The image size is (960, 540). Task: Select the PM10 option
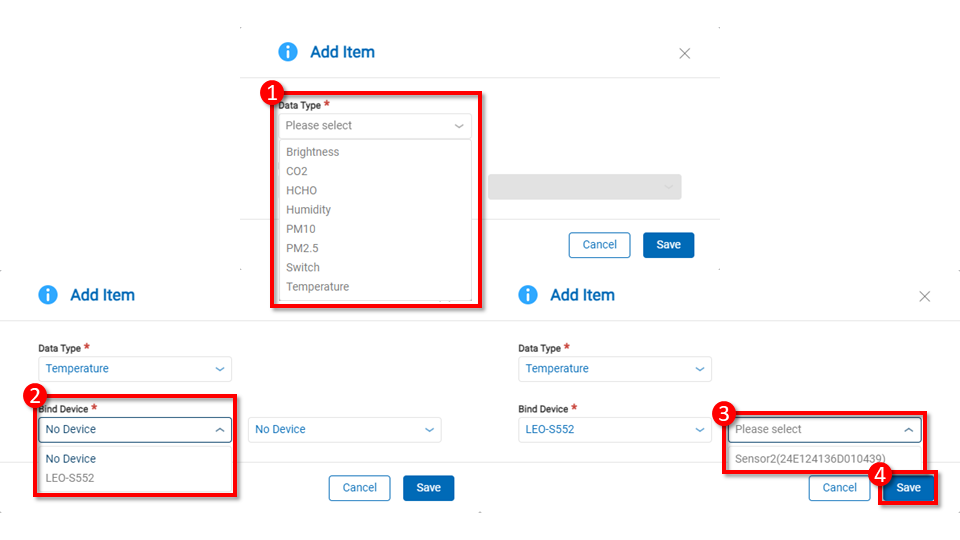point(301,229)
